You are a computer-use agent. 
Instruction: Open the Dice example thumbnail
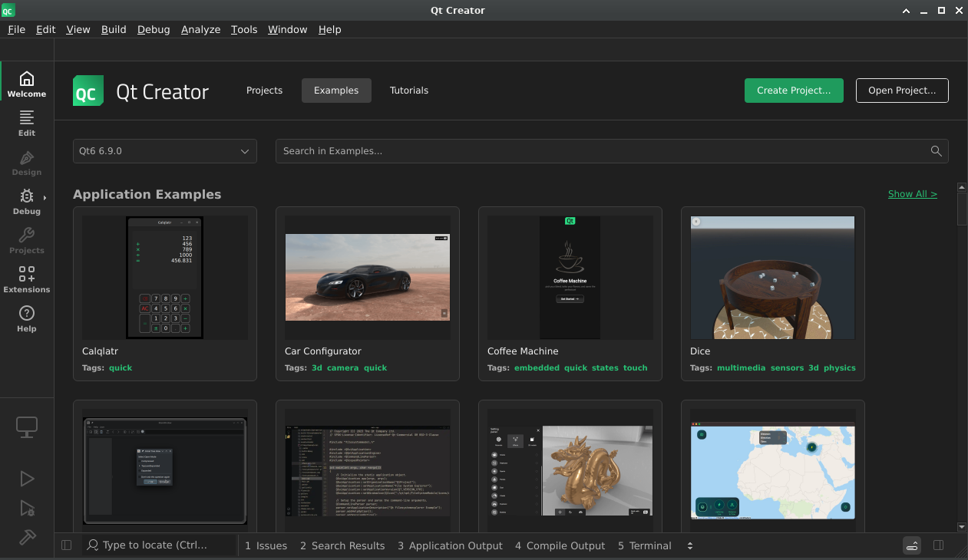pyautogui.click(x=773, y=278)
